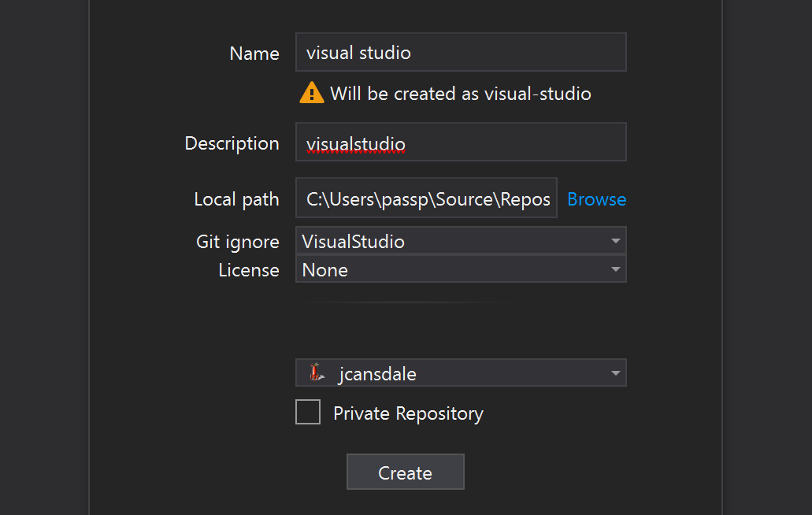Click the Private Repository label text

click(x=408, y=413)
